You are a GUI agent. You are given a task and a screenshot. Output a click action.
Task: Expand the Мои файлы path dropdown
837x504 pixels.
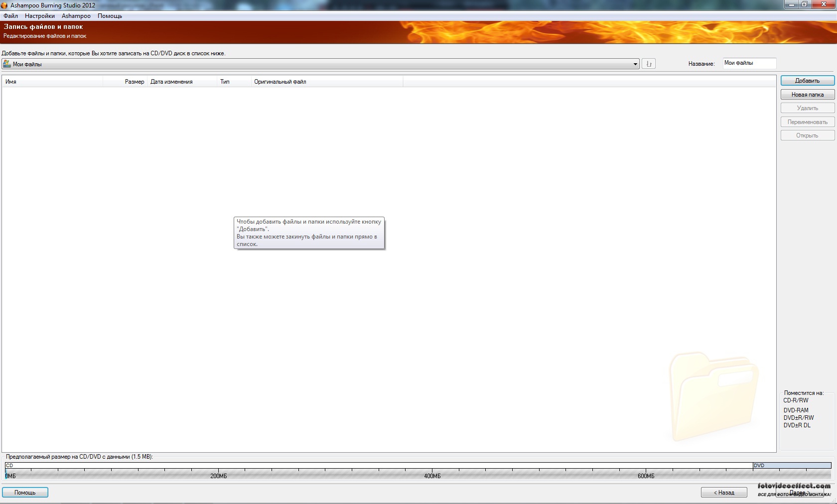pos(635,64)
